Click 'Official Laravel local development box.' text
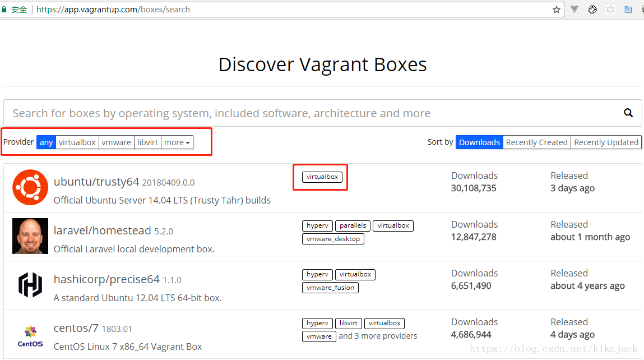Screen dimensions: 644x360 click(x=134, y=250)
